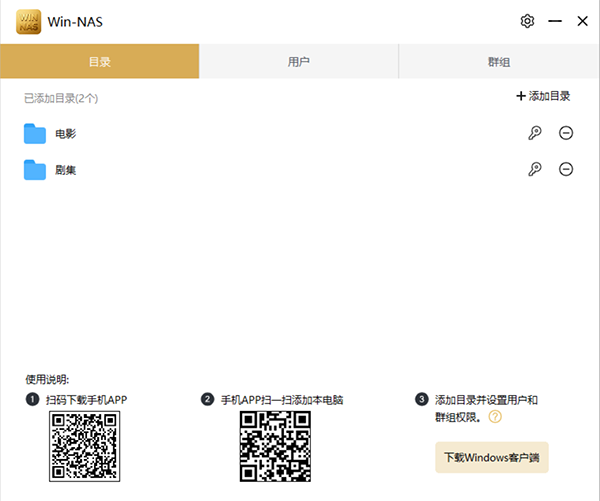Select the 剧集 directory name
Image resolution: width=600 pixels, height=501 pixels.
[65, 170]
